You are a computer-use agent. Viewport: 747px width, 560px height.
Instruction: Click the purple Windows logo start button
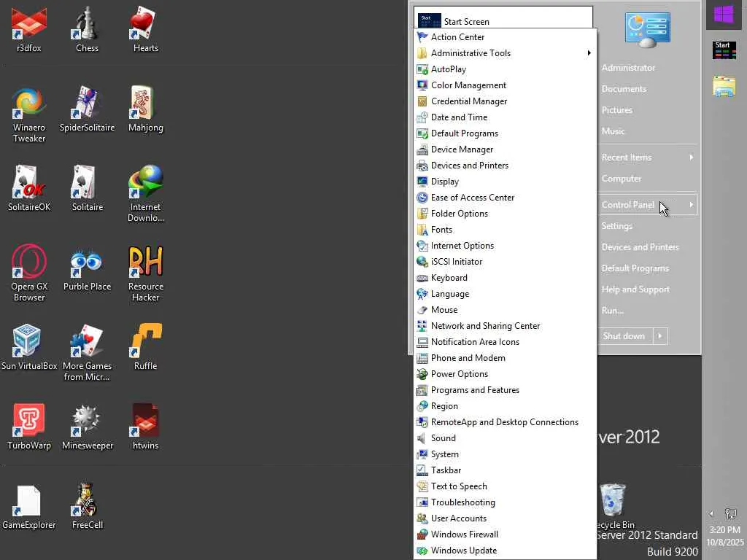[724, 15]
